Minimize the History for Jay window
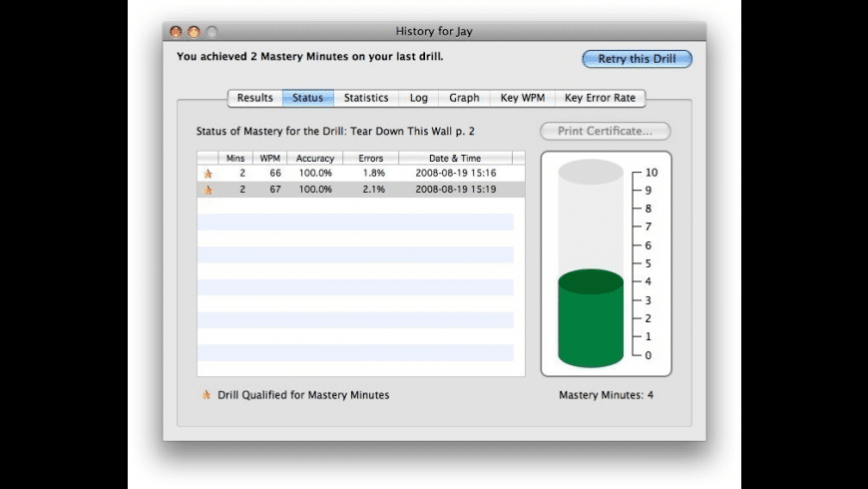The image size is (868, 489). click(x=194, y=32)
